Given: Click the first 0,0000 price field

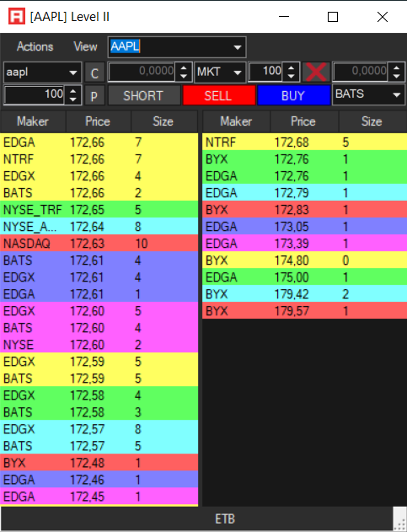Looking at the screenshot, I should (142, 72).
